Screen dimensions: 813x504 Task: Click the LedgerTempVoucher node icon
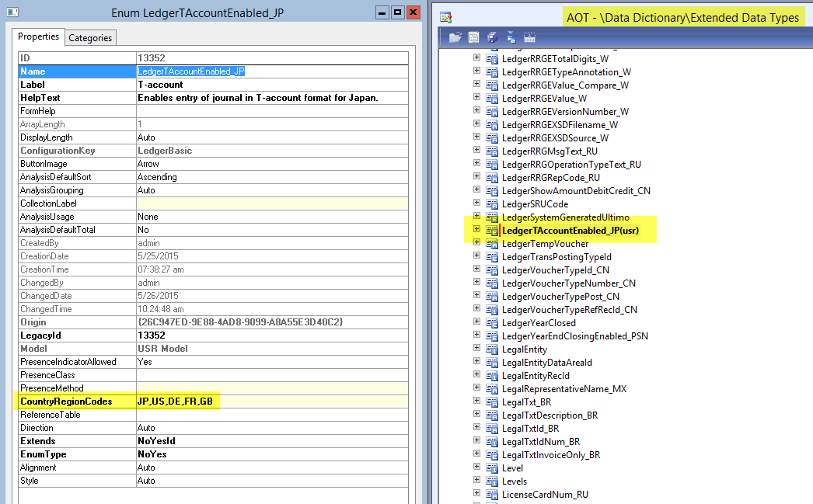[x=491, y=244]
